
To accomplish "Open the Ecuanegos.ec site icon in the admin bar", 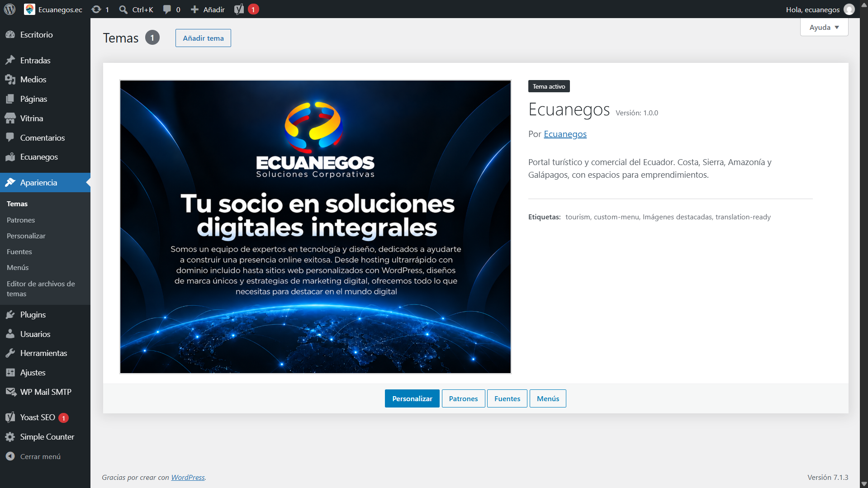I will (30, 9).
